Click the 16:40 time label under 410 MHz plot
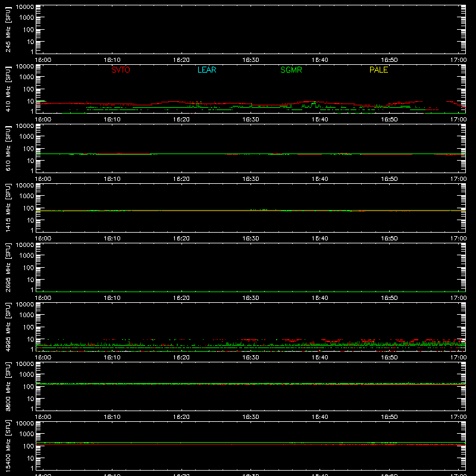476x476 pixels. [x=320, y=120]
